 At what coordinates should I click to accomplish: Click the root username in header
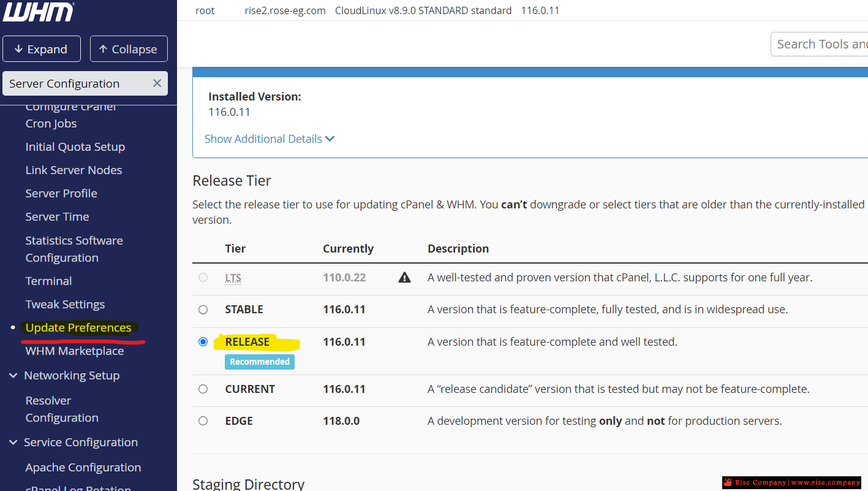205,10
